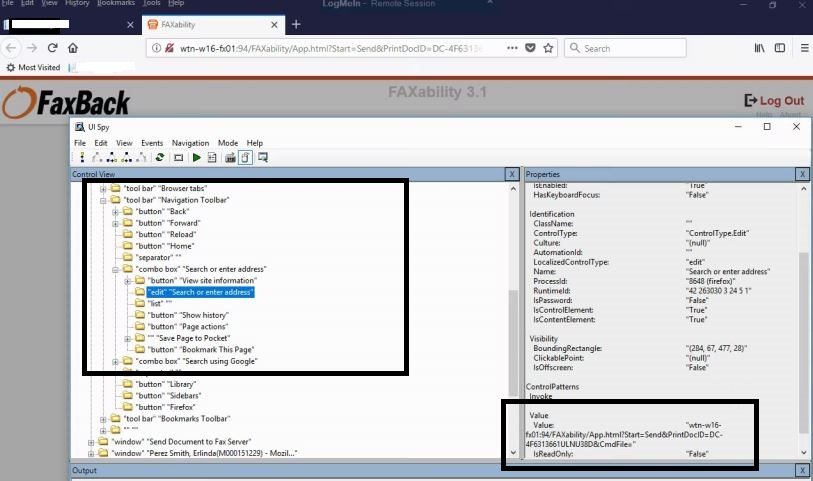The image size is (813, 481).
Task: Click the Firefox address bar URL
Action: [331, 48]
